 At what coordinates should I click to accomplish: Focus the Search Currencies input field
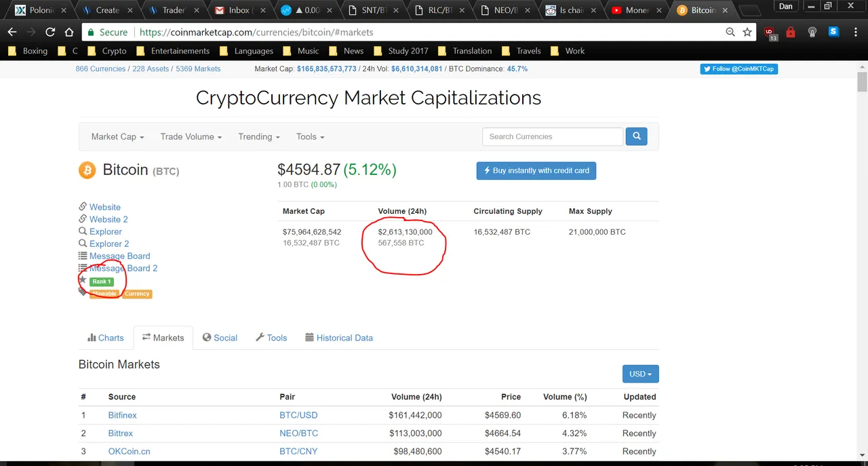(x=553, y=136)
